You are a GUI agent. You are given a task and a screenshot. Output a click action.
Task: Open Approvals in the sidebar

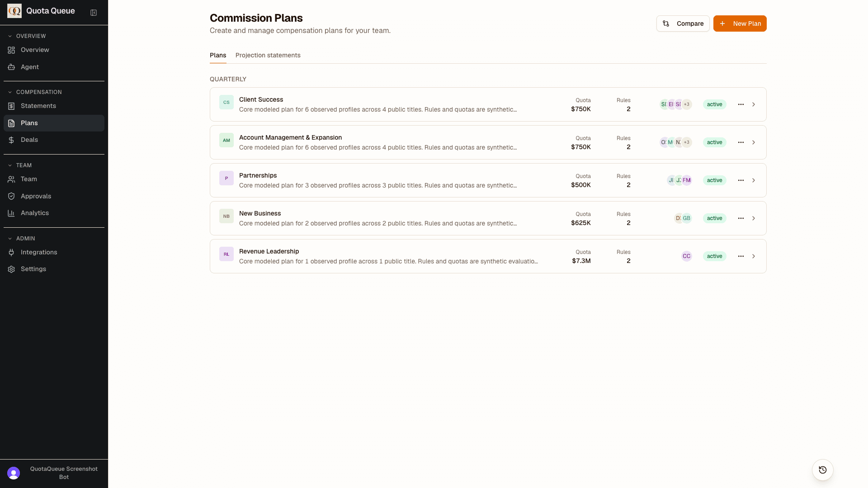pos(54,196)
